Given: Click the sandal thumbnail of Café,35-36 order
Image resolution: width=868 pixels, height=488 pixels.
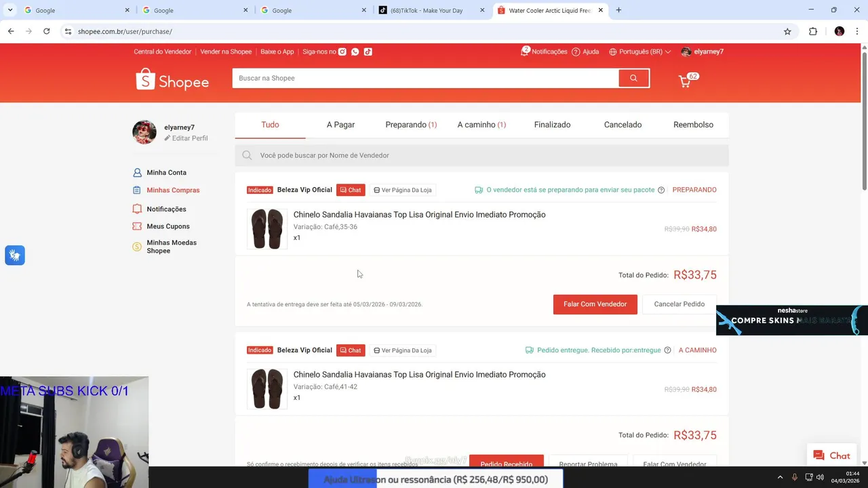Looking at the screenshot, I should 267,229.
